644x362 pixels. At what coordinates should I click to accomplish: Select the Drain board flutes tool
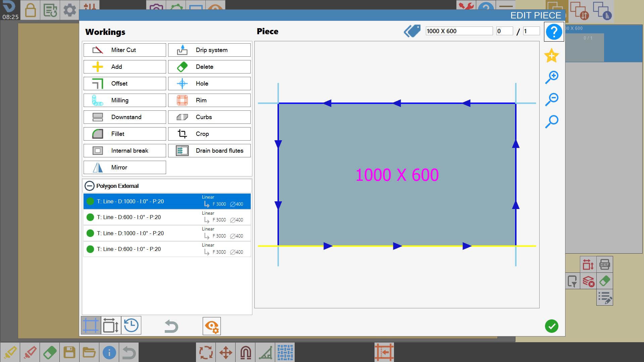pyautogui.click(x=209, y=151)
